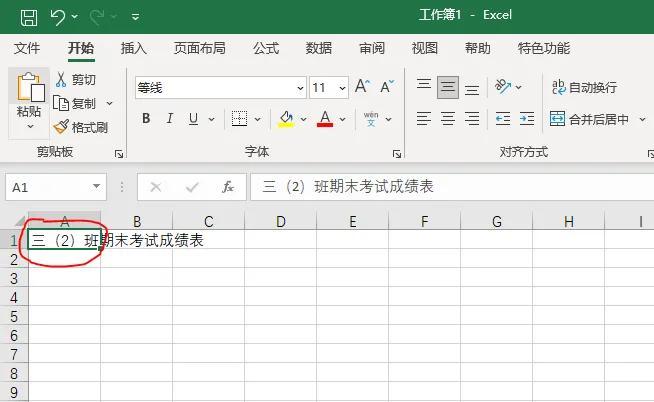Apply the yellow fill color bucket

(286, 119)
